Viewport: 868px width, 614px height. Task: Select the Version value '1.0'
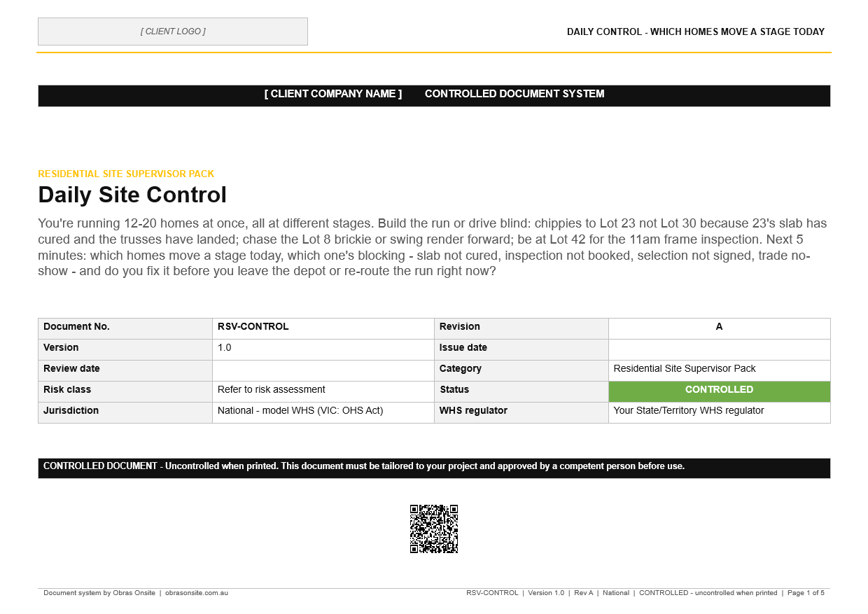323,349
